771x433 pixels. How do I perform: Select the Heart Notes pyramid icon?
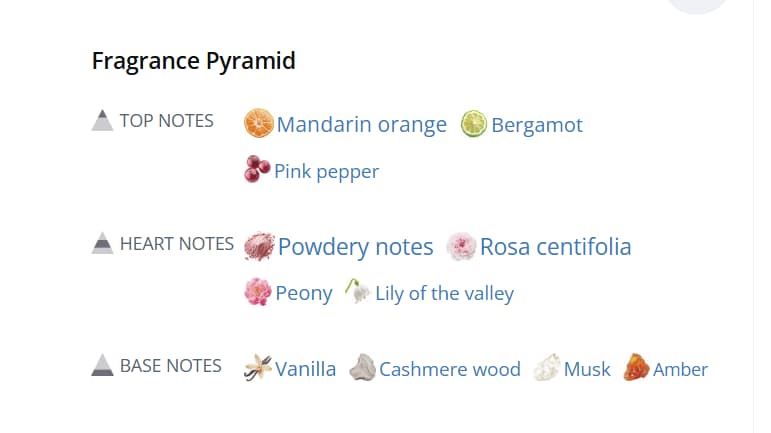[102, 243]
